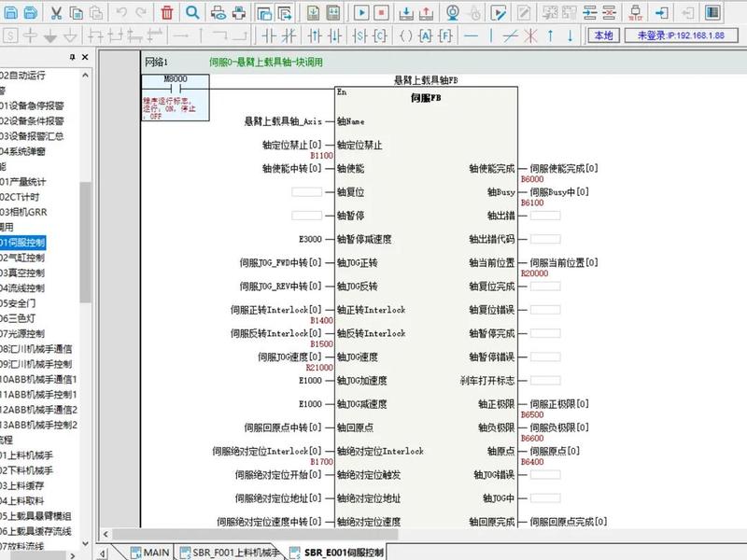The image size is (747, 560).
Task: Click the tree panel scroll down arrow
Action: pyautogui.click(x=85, y=543)
